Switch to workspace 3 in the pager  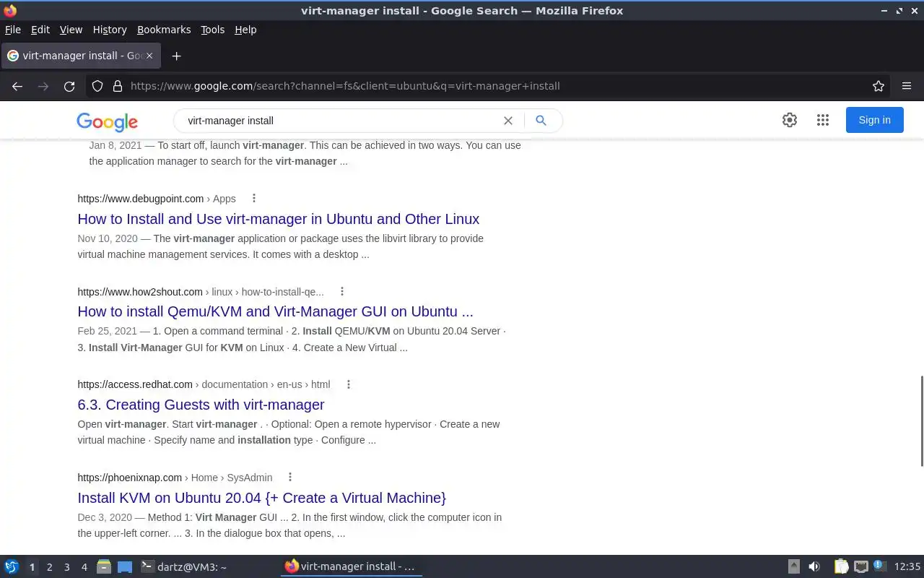click(66, 567)
